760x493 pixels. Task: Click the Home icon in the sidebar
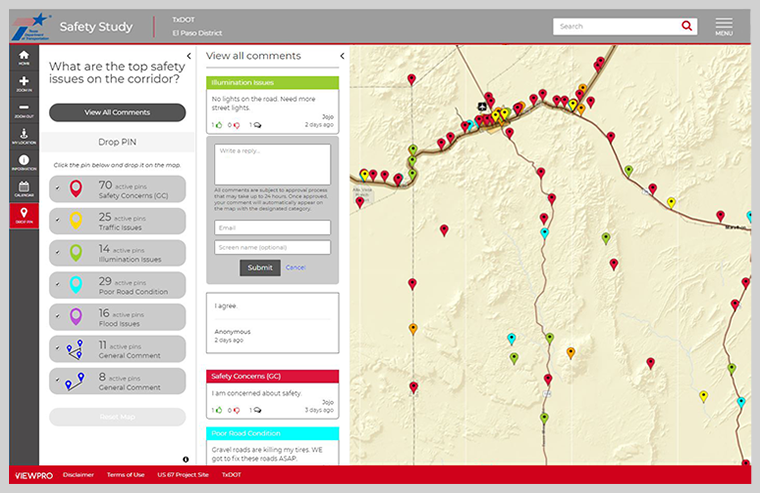point(24,58)
